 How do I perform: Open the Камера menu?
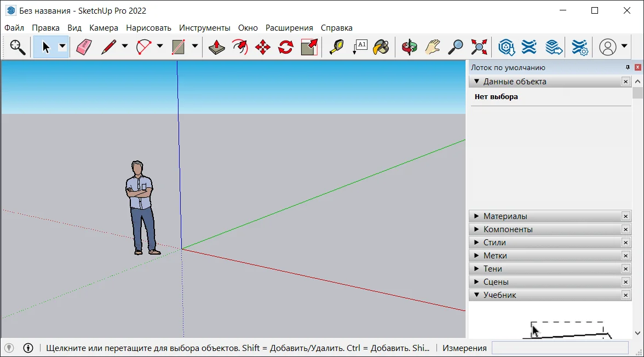pyautogui.click(x=104, y=27)
